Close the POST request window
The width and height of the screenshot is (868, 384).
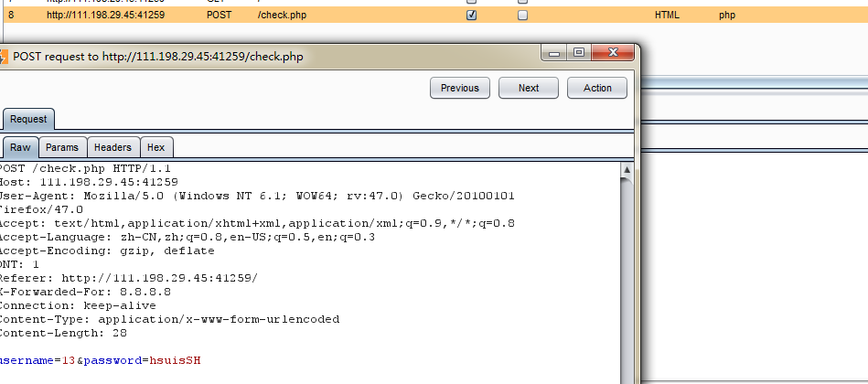(608, 53)
